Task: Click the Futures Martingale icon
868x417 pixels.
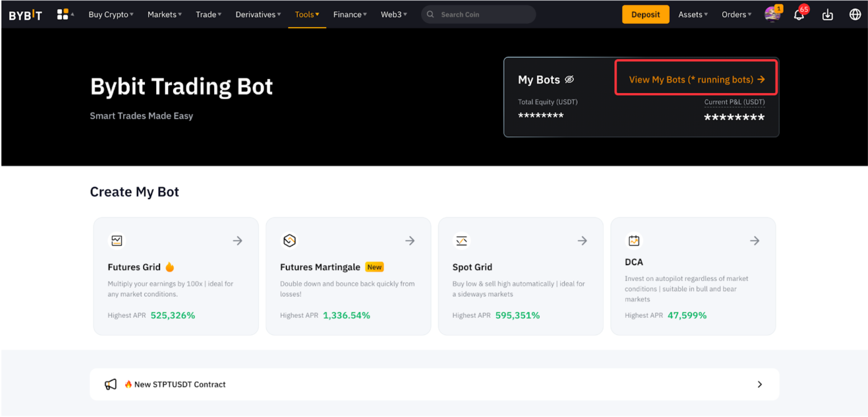Action: click(x=289, y=241)
